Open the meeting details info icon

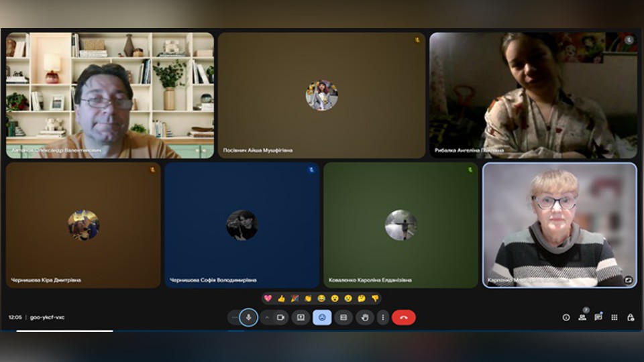point(566,317)
